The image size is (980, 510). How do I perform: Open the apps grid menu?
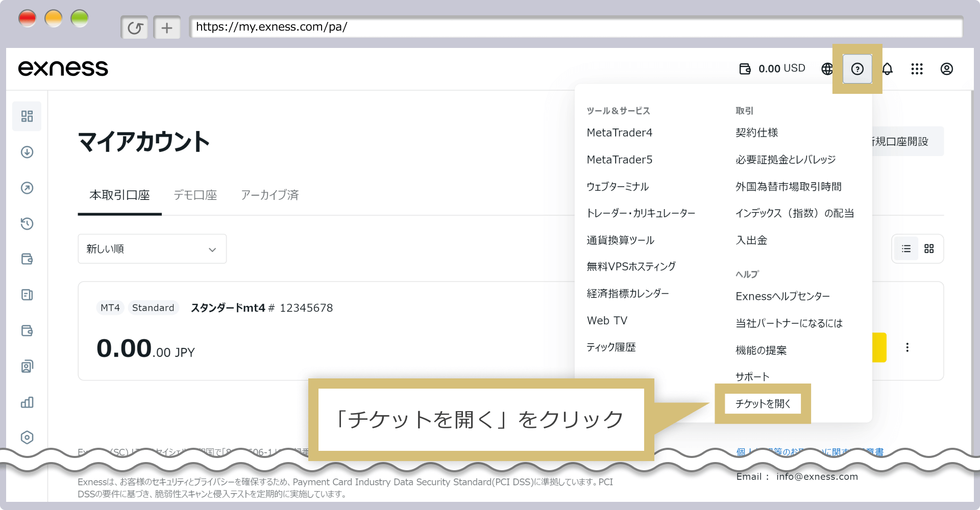coord(917,69)
